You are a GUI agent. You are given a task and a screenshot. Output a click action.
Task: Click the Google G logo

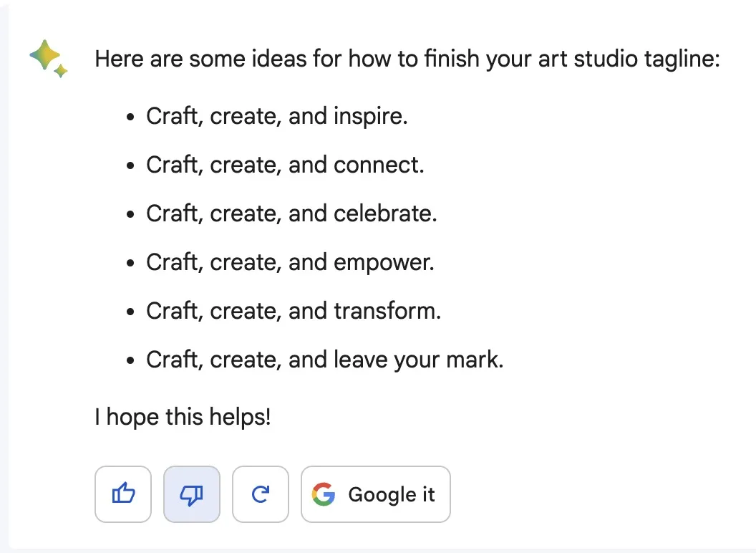[x=324, y=494]
